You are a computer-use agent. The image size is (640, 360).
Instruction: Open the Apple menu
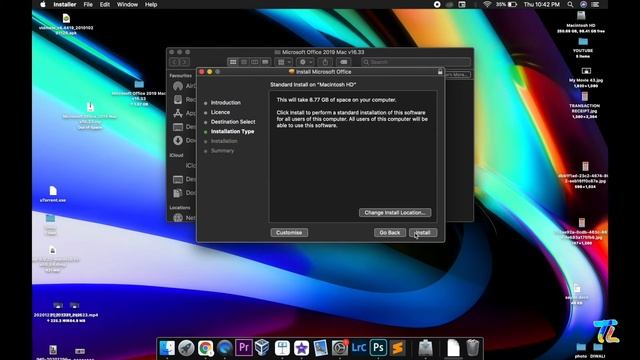click(x=43, y=4)
